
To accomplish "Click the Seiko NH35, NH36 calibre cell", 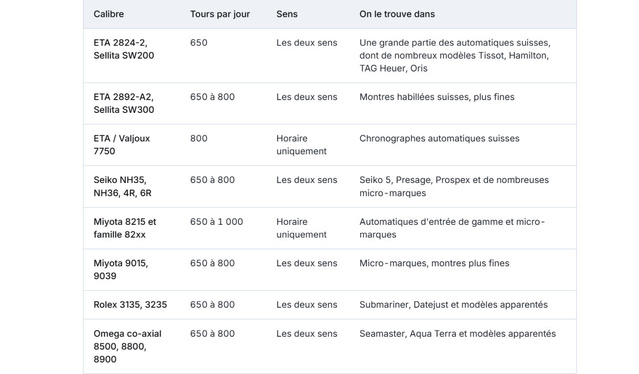I will pyautogui.click(x=122, y=186).
